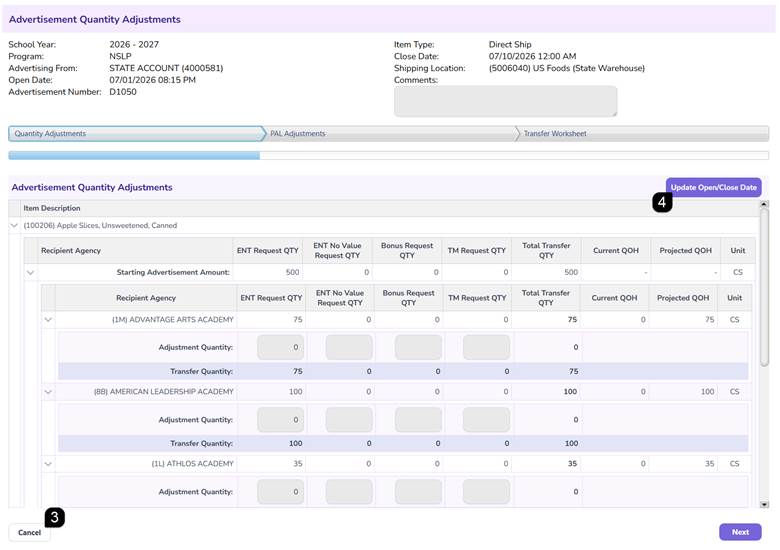780x550 pixels.
Task: Edit ENT adjustment quantity for Advantage Arts Academy
Action: pyautogui.click(x=281, y=347)
